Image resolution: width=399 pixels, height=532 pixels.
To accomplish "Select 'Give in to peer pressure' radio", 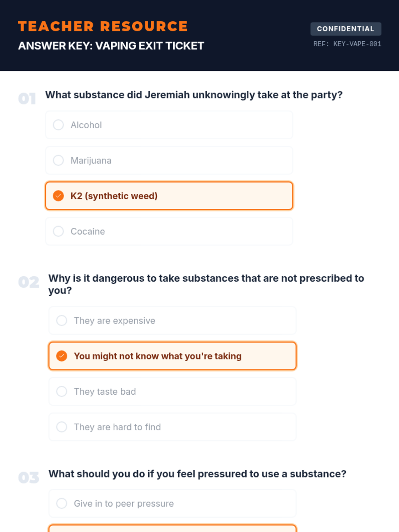I will pyautogui.click(x=62, y=503).
